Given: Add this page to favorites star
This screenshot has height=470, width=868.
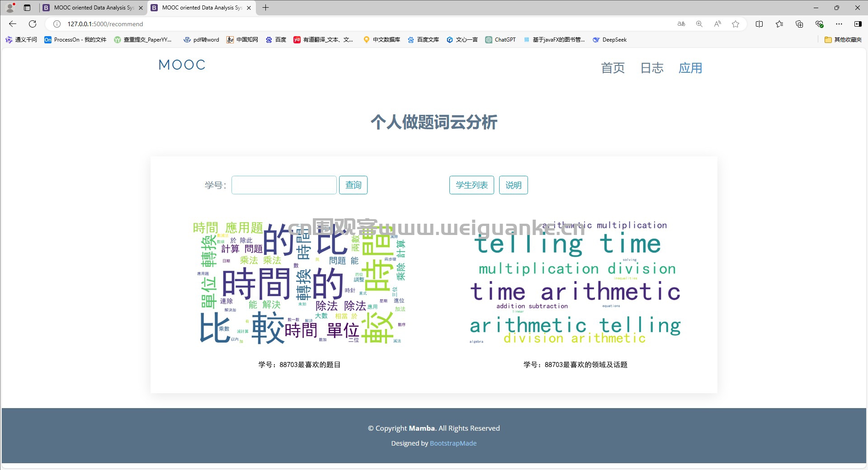Looking at the screenshot, I should [736, 24].
